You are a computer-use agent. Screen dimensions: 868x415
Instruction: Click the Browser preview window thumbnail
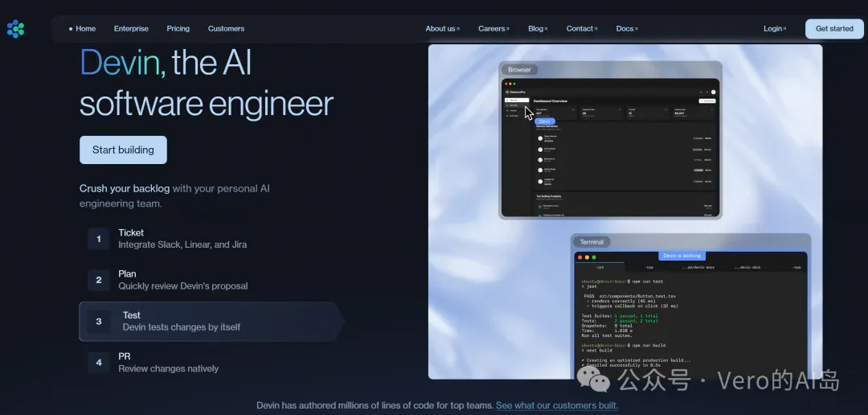(610, 148)
